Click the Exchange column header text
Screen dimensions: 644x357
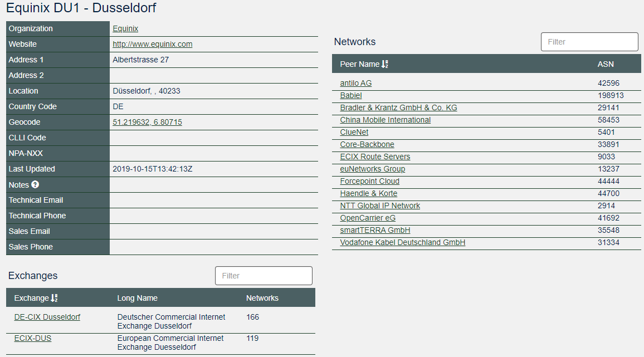tap(31, 299)
